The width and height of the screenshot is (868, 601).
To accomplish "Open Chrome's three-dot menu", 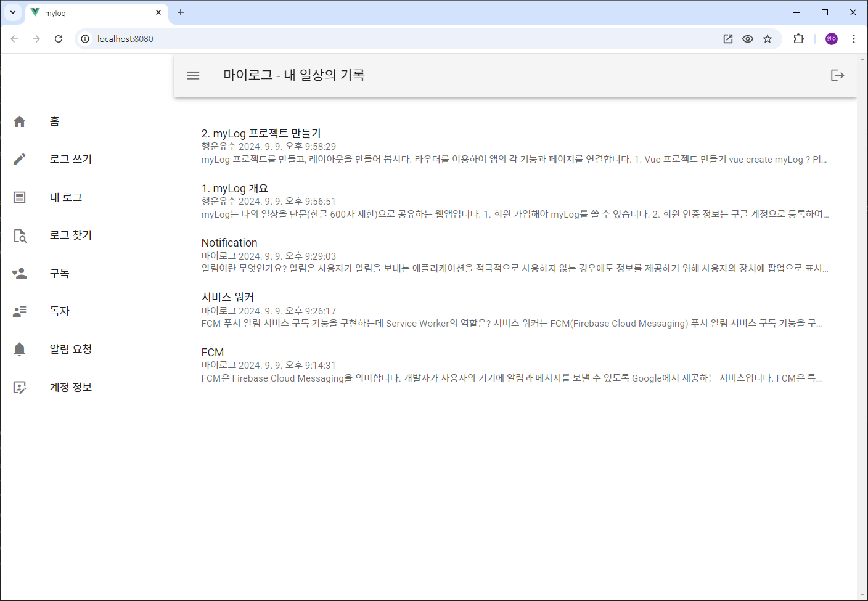I will click(x=854, y=38).
